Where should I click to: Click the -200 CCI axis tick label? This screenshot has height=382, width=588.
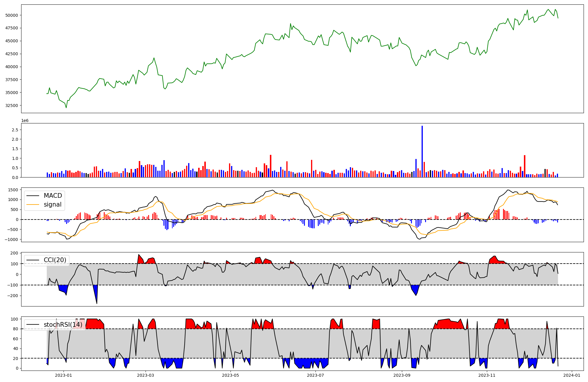[13, 296]
